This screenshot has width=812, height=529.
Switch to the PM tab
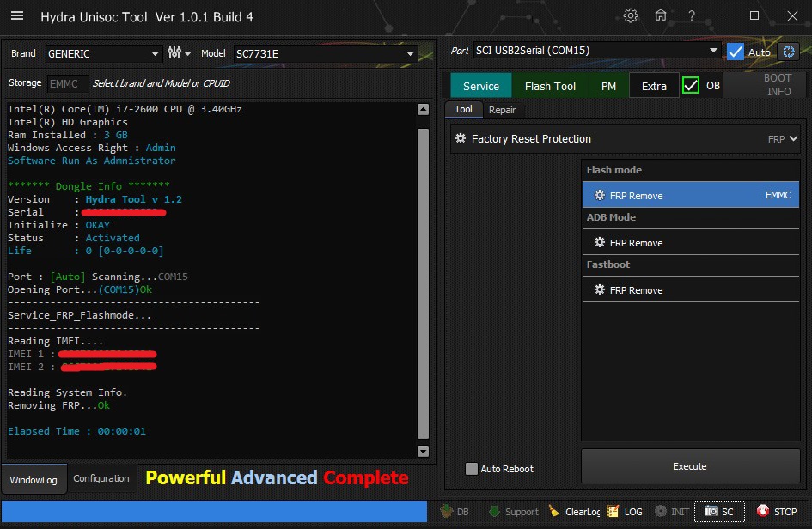point(608,86)
